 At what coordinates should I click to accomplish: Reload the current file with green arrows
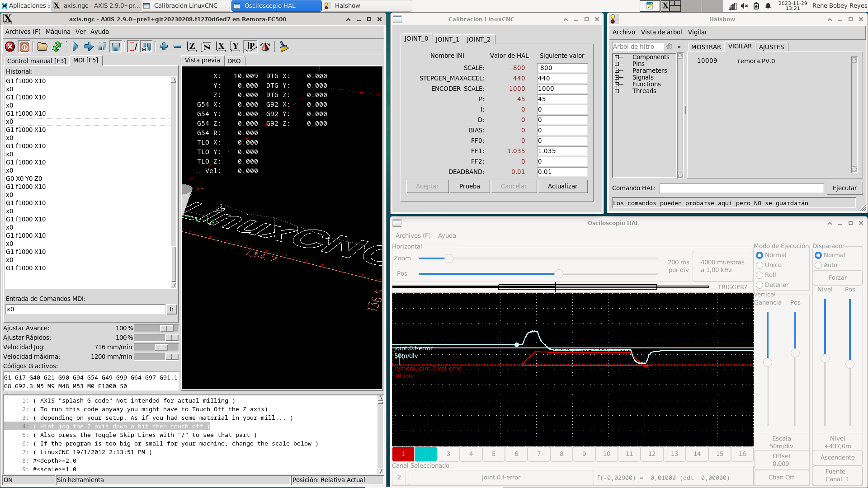pos(57,47)
